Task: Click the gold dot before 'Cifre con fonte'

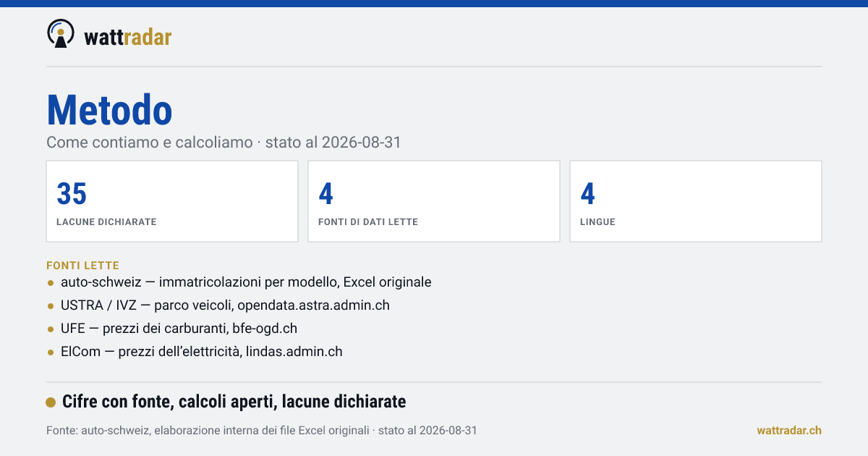Action: click(51, 402)
